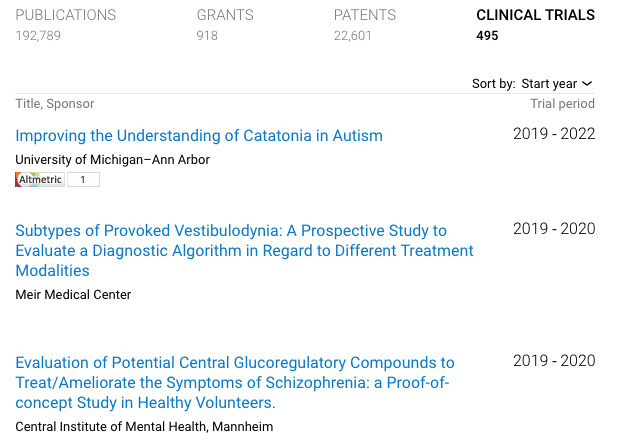Click the 2019 - 2022 trial period

pyautogui.click(x=554, y=134)
